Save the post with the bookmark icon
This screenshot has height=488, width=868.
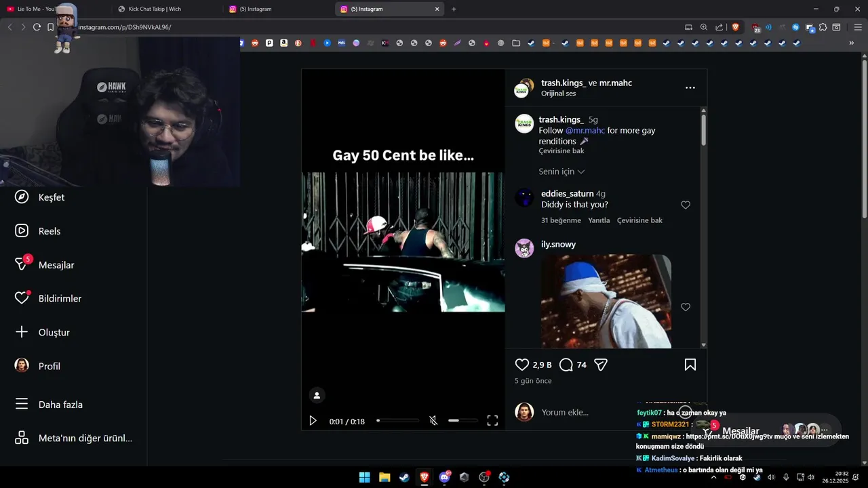tap(690, 365)
